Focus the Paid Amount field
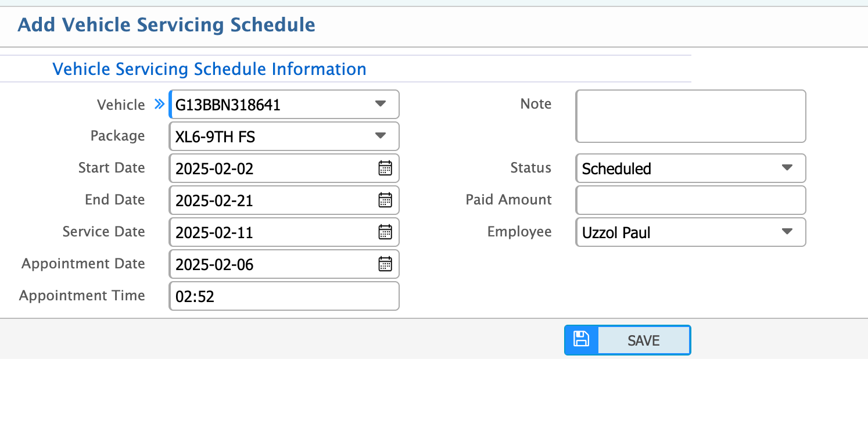The image size is (868, 431). pyautogui.click(x=690, y=200)
